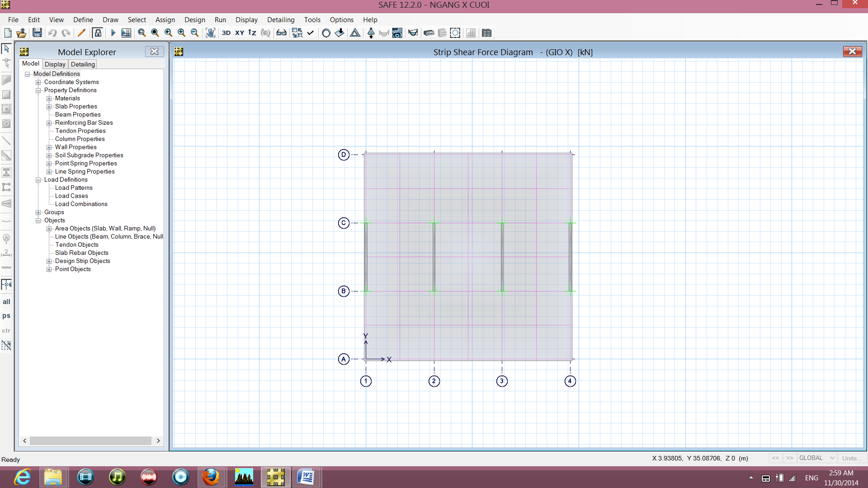The image size is (868, 488).
Task: Activate the Pan hand tool
Action: 210,33
